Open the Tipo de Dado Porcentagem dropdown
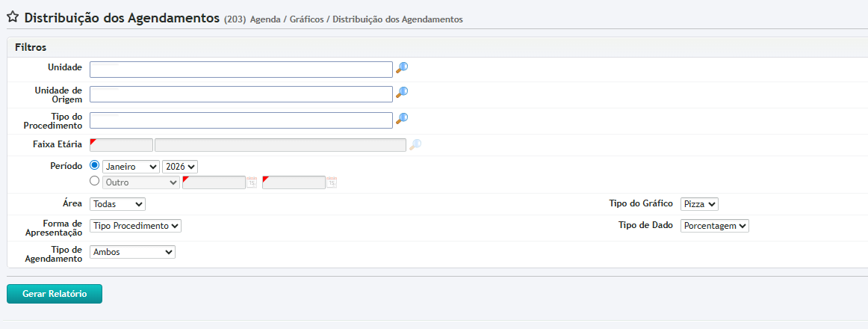The width and height of the screenshot is (868, 329). click(x=714, y=226)
